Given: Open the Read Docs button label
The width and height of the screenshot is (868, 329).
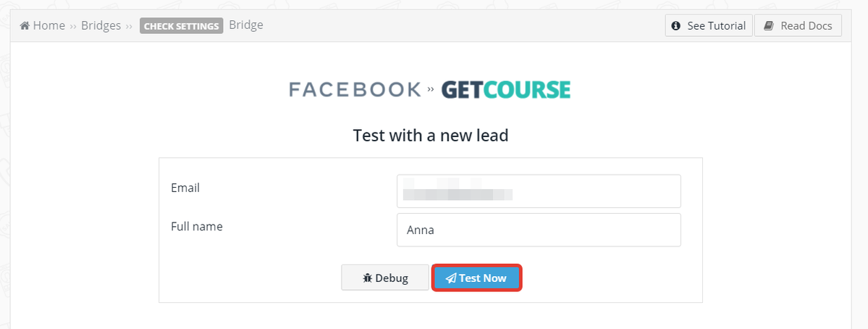Looking at the screenshot, I should [x=806, y=26].
